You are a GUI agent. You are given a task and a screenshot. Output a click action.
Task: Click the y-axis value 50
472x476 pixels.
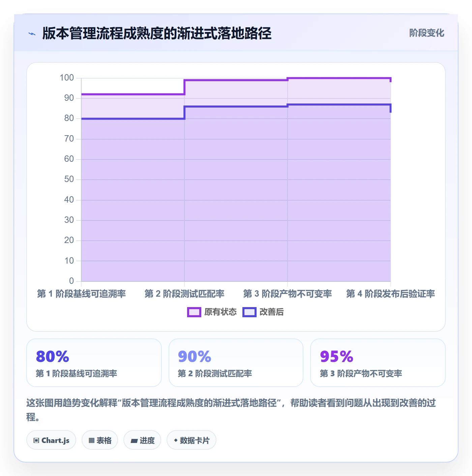point(69,179)
